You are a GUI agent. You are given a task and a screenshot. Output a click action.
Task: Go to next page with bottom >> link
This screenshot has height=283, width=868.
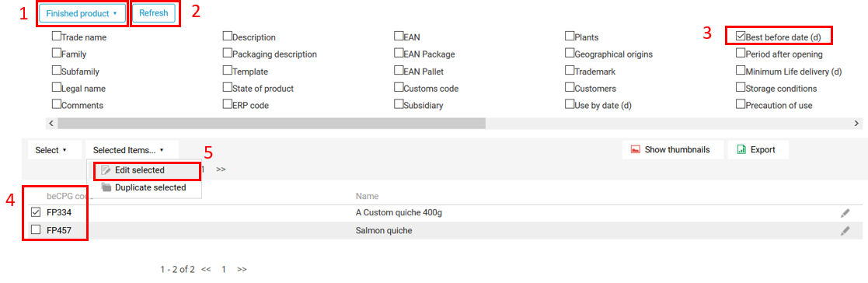[x=242, y=269]
